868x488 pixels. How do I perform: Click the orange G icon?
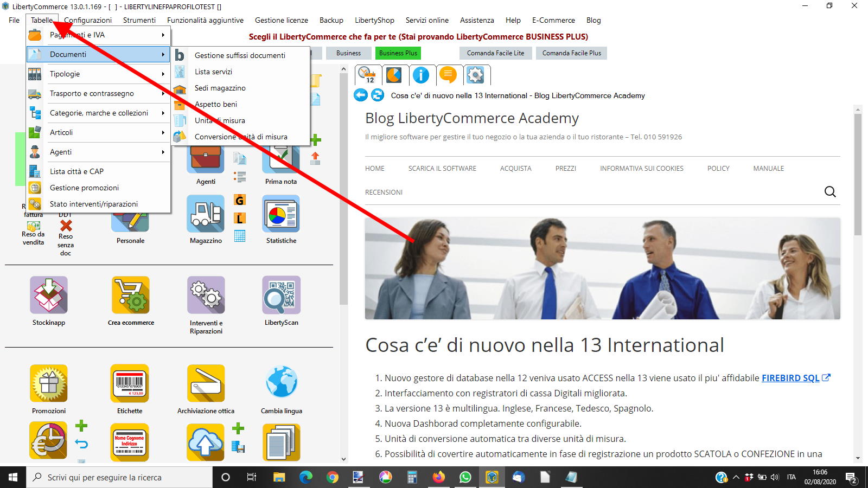click(x=240, y=200)
